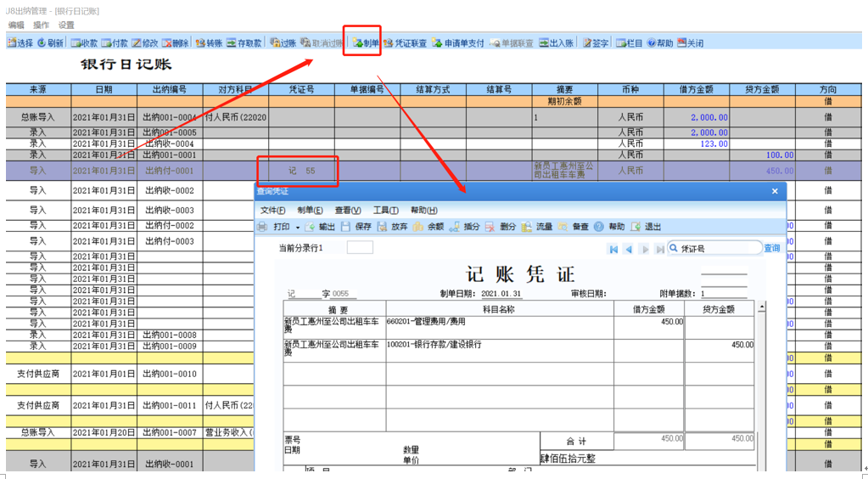Select the 凭证号 cell 记 55
868x479 pixels.
click(x=302, y=171)
